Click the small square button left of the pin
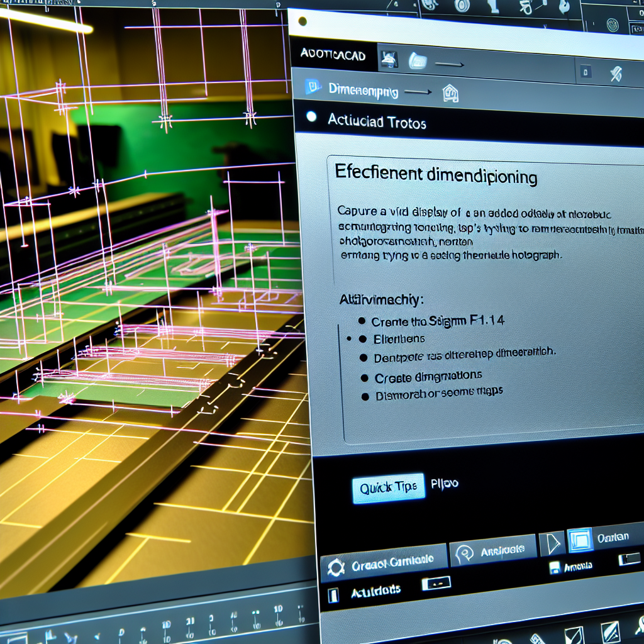Viewport: 644px width, 644px height. tap(586, 72)
